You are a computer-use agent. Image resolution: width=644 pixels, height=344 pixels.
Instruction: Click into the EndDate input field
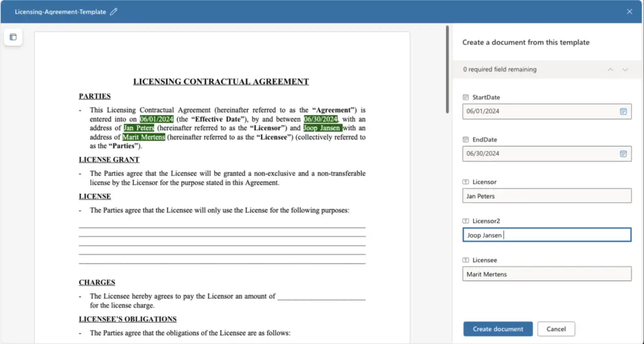point(538,153)
